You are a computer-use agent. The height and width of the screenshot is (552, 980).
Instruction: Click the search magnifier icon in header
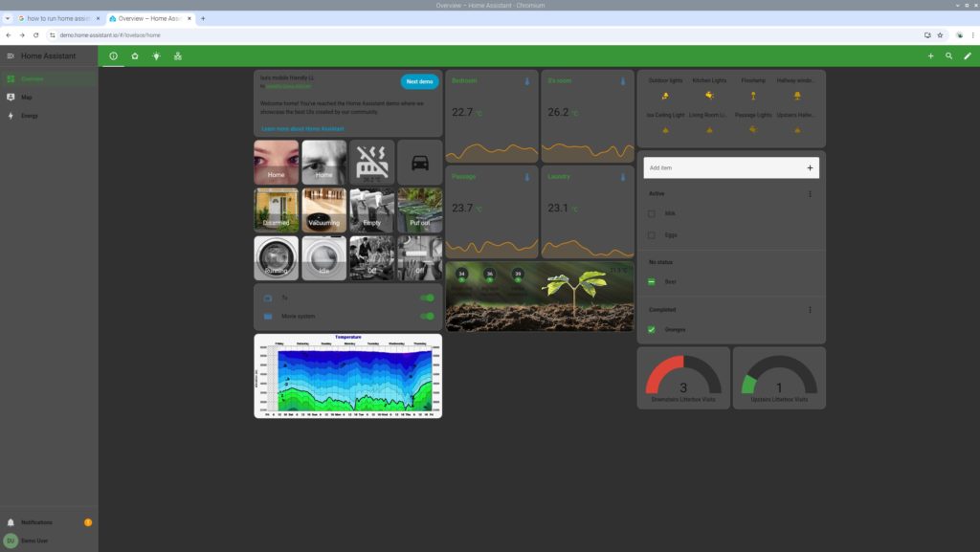click(948, 56)
